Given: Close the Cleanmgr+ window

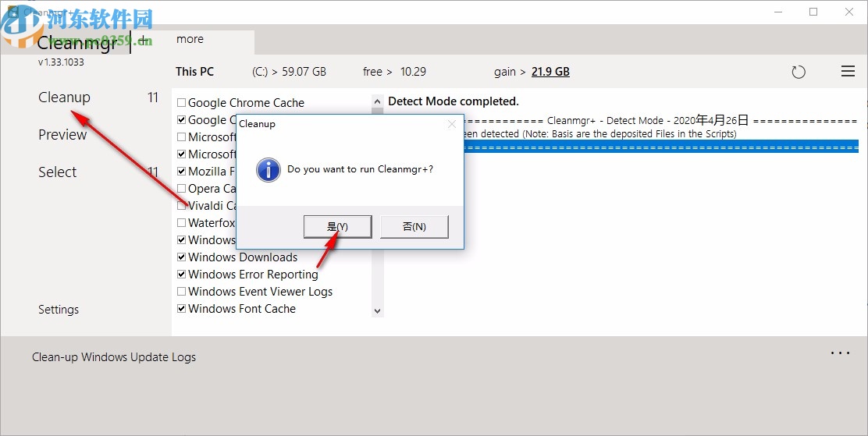Looking at the screenshot, I should [x=849, y=12].
